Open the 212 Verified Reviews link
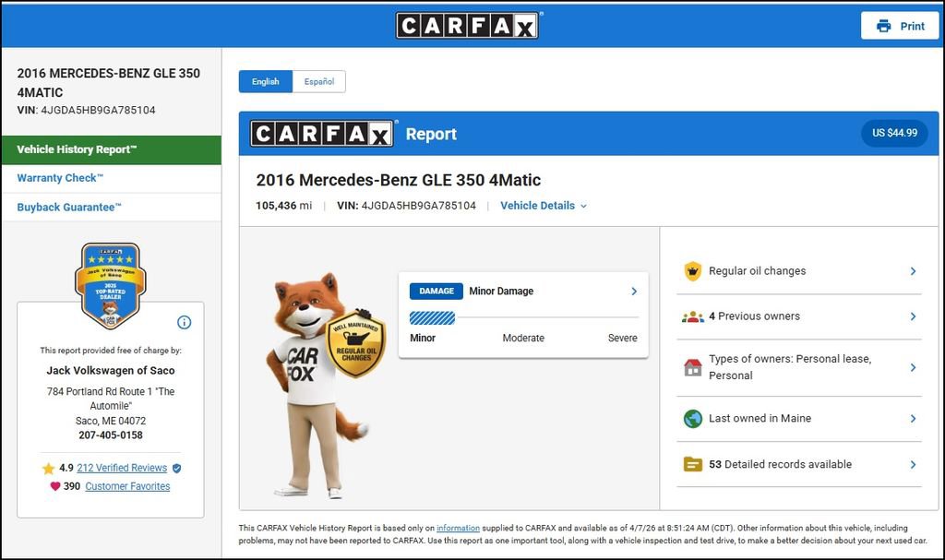The image size is (945, 560). pos(122,468)
